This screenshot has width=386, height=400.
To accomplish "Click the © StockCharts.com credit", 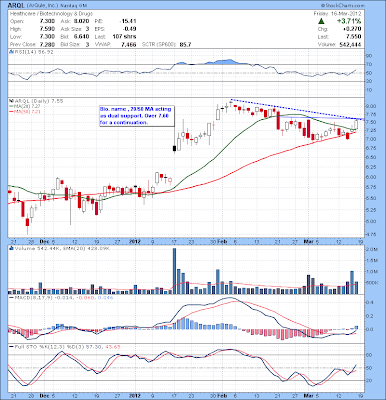I will (x=343, y=5).
